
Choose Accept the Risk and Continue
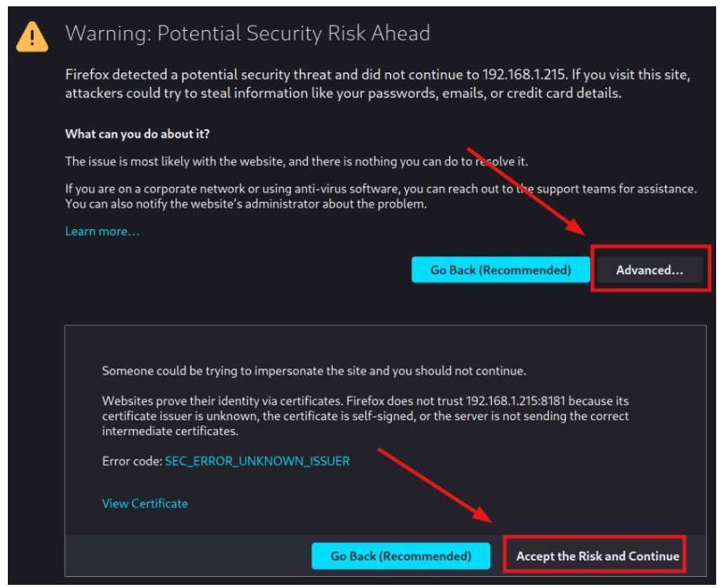coord(597,557)
